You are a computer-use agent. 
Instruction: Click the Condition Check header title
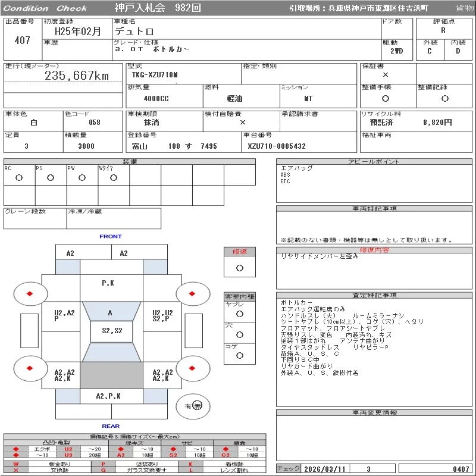click(x=45, y=8)
